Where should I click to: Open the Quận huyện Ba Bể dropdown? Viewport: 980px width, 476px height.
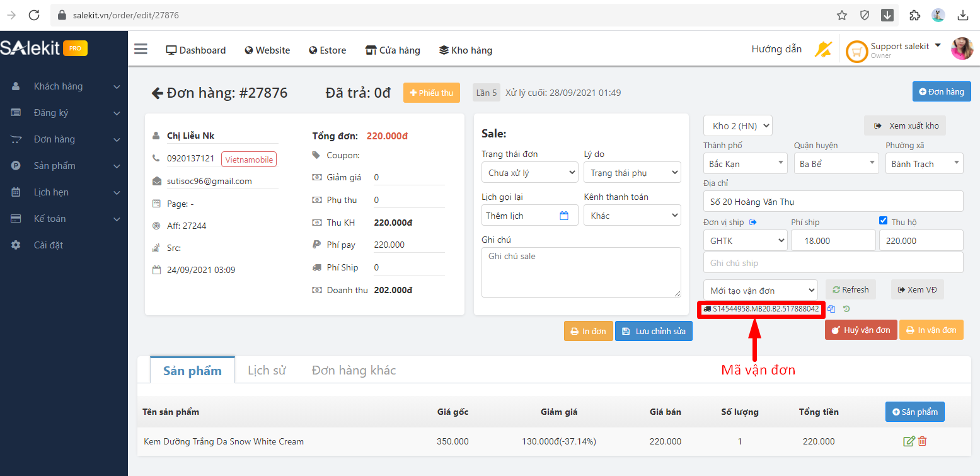point(836,163)
